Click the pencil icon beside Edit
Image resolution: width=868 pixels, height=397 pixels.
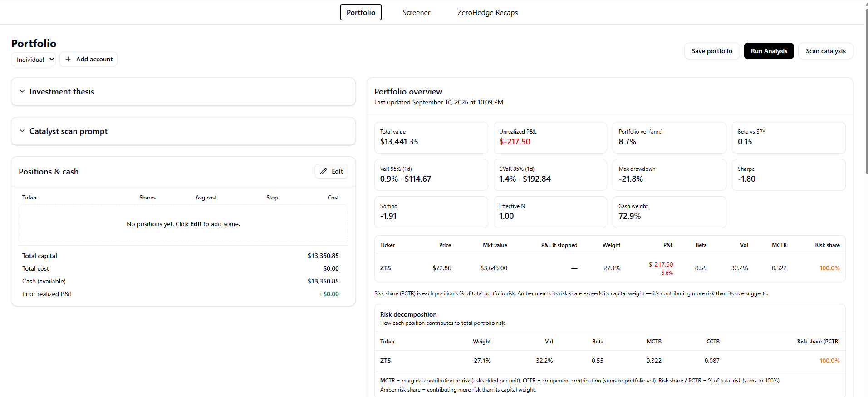click(324, 171)
